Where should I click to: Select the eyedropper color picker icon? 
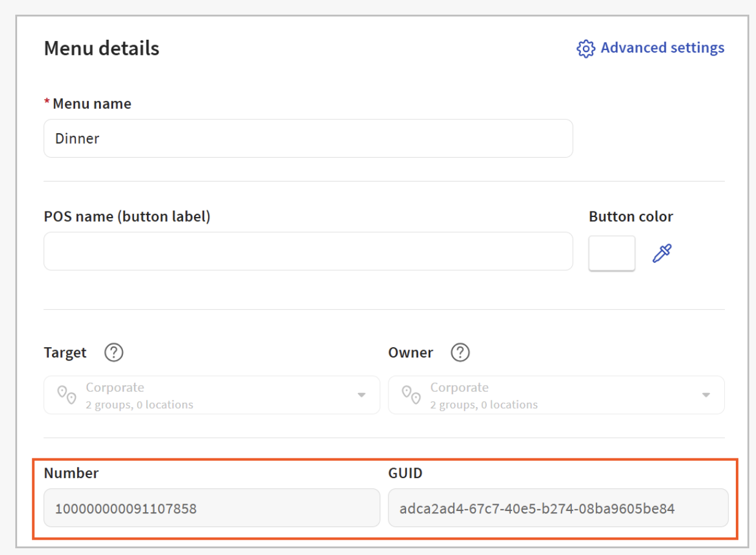pyautogui.click(x=662, y=253)
